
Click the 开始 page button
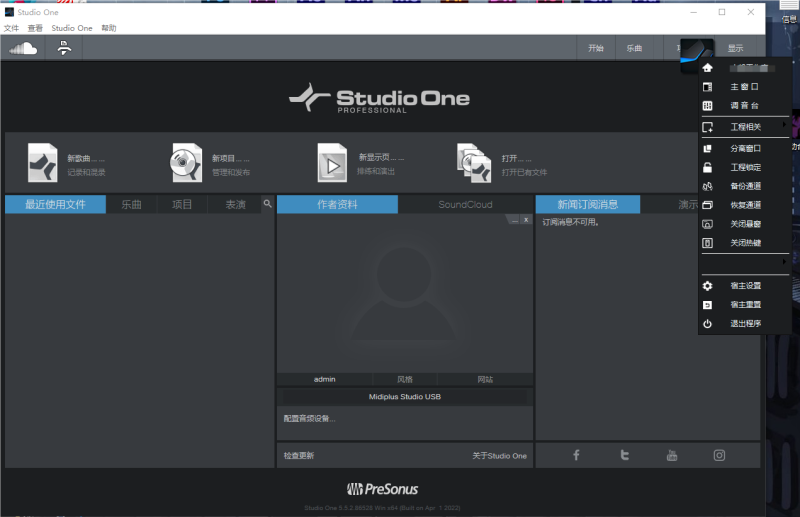595,48
